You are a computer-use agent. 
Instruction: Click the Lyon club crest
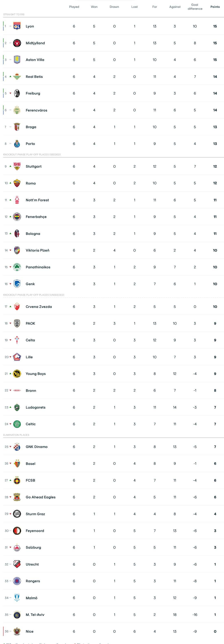coord(17,26)
